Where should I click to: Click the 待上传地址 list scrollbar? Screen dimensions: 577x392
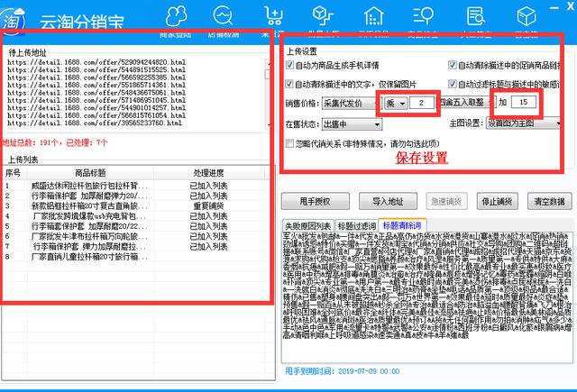(x=268, y=94)
